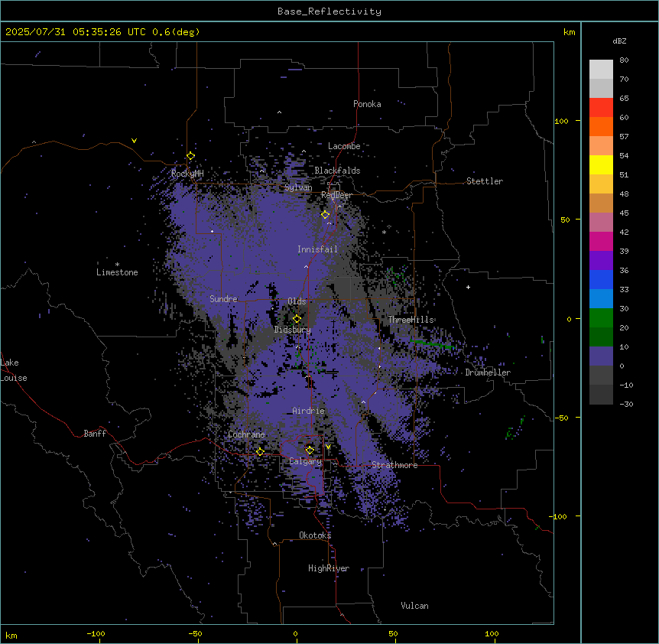Viewport: 659px width, 644px height.
Task: Click the Didsbury town label
Action: tap(293, 330)
